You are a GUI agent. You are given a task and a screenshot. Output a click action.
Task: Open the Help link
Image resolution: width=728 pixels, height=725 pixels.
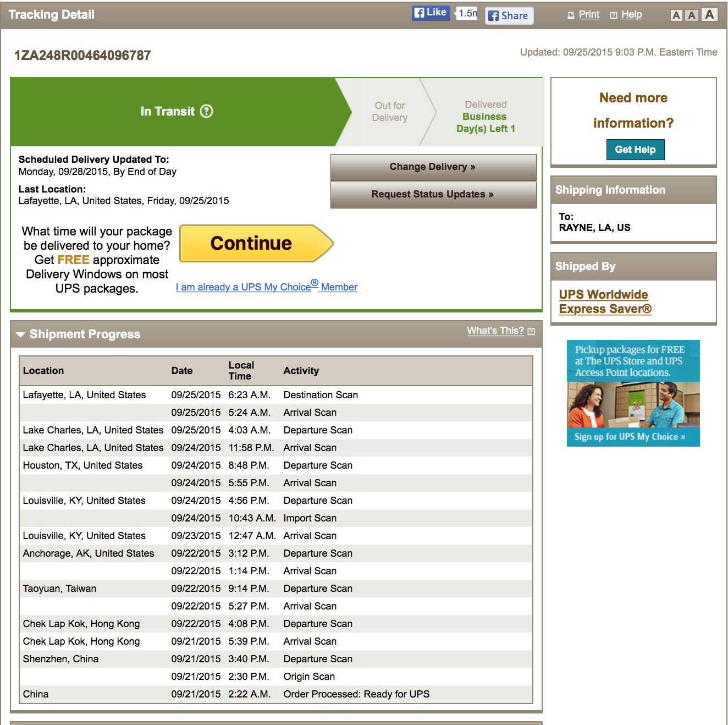(x=632, y=14)
